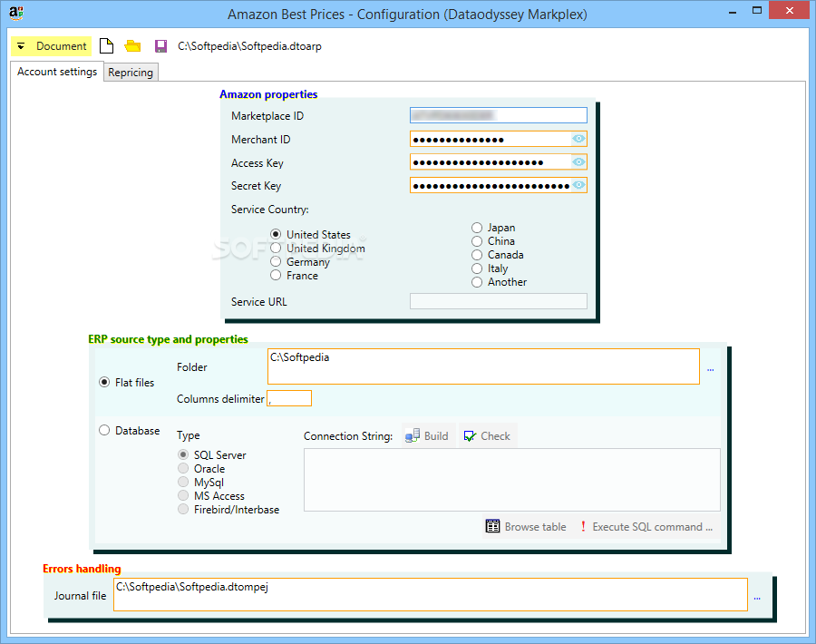Select Flat files source type

coord(127,383)
